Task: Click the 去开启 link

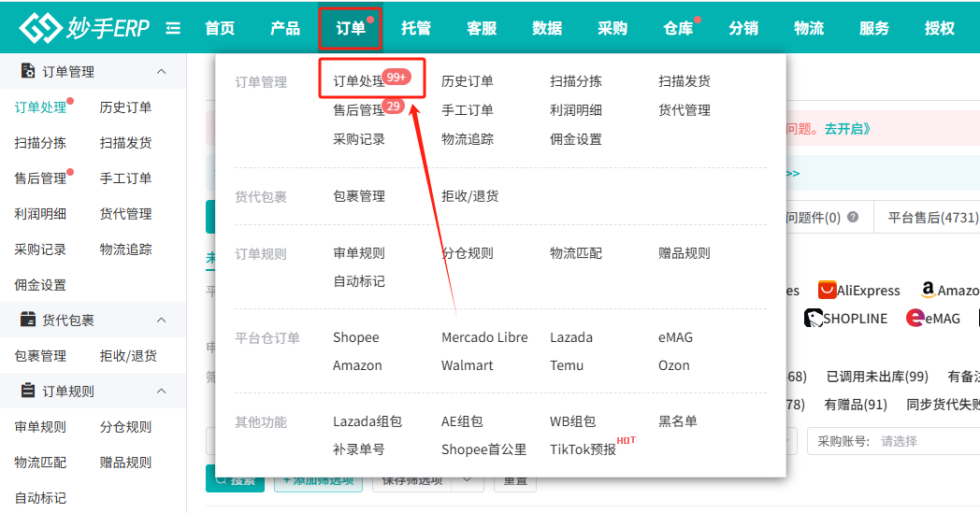Action: [x=846, y=129]
